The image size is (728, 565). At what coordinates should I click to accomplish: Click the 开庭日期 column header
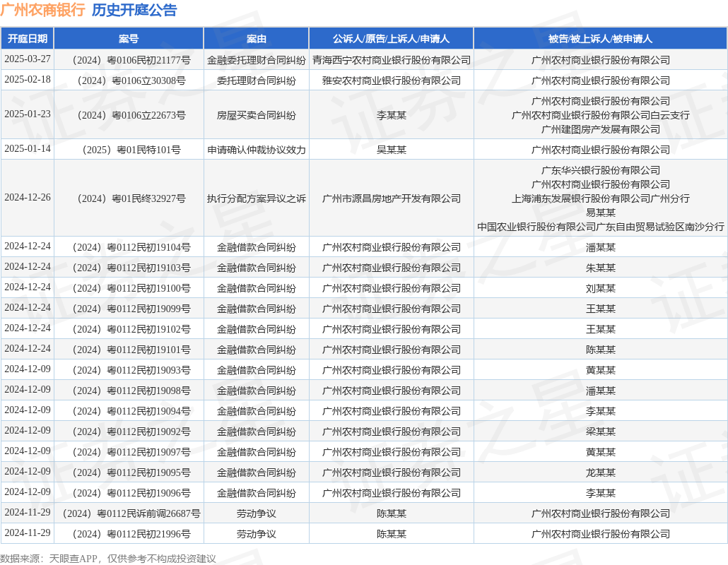[x=28, y=39]
